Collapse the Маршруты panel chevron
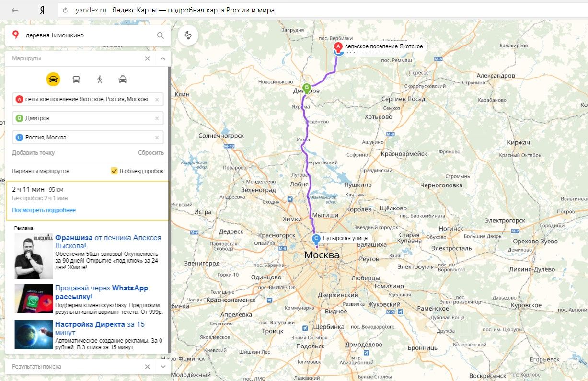This screenshot has width=588, height=381. [162, 58]
